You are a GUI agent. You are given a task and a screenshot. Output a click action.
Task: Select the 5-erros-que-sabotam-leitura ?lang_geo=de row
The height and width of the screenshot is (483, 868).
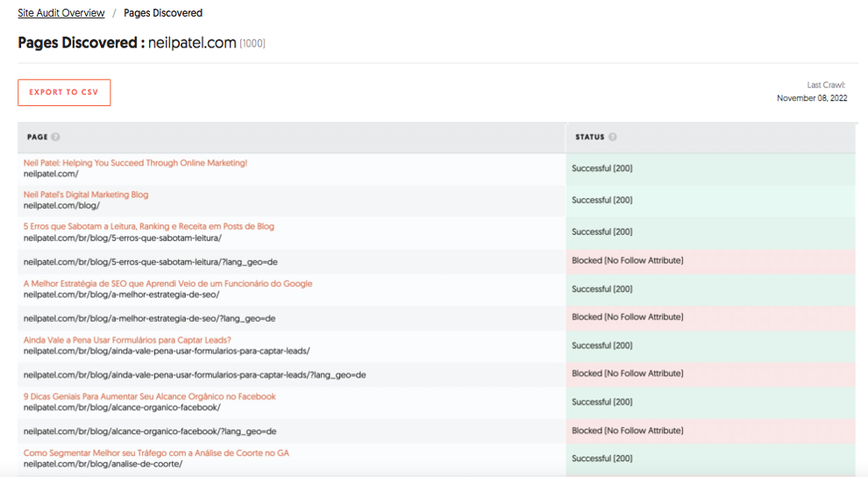(150, 261)
